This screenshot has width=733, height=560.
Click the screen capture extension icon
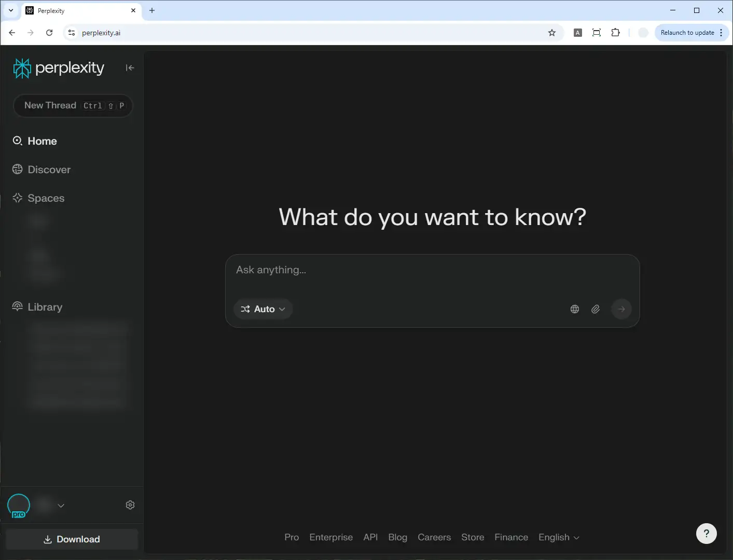pos(597,33)
